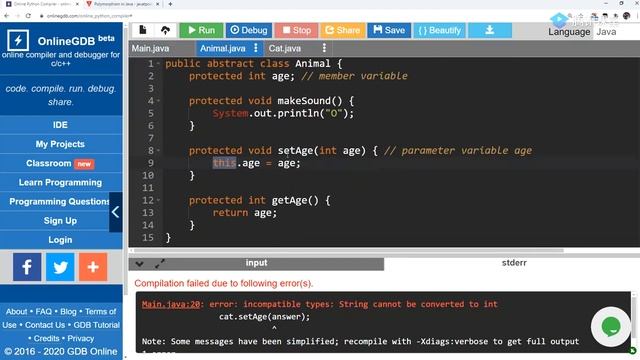The width and height of the screenshot is (640, 360).
Task: Open the Contact Us link
Action: (x=45, y=325)
